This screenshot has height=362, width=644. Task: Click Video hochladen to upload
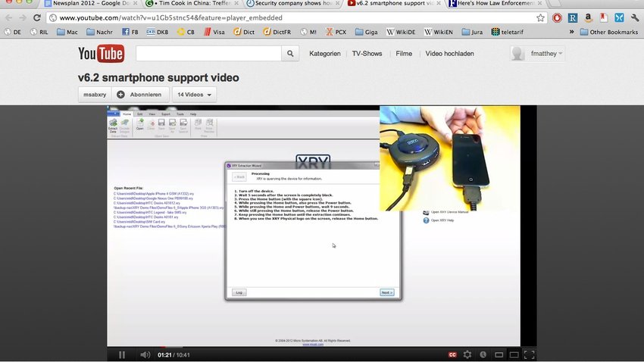(450, 54)
